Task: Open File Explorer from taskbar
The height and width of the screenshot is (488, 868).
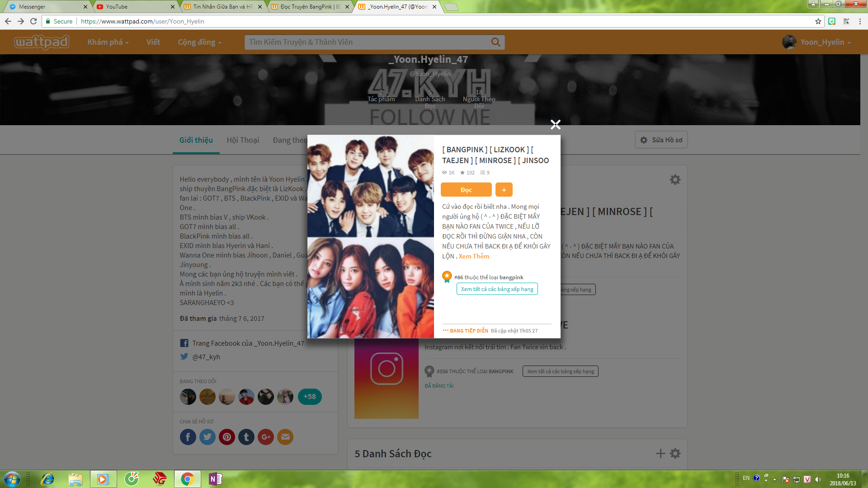Action: (75, 479)
